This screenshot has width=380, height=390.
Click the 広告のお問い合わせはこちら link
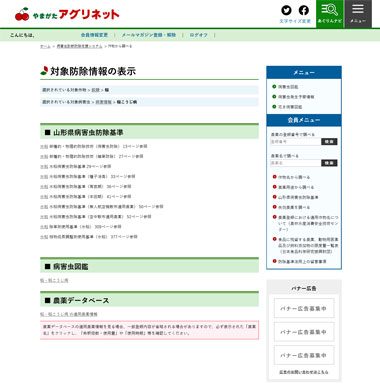click(304, 372)
